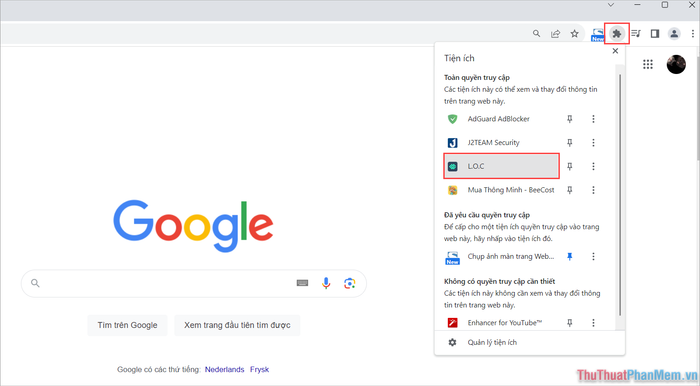Click the extensions popup scrollbar
Image resolution: width=700 pixels, height=386 pixels.
click(620, 194)
